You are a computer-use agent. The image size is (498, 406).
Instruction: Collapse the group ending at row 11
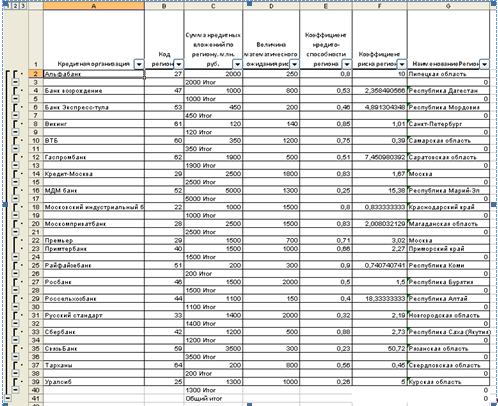[15, 149]
